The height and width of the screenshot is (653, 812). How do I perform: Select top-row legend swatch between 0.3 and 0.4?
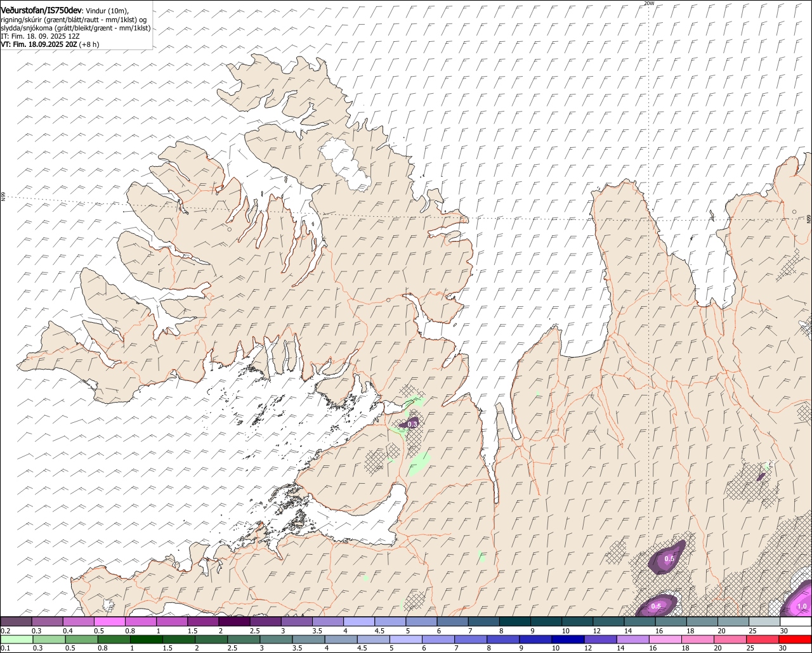[x=47, y=621]
